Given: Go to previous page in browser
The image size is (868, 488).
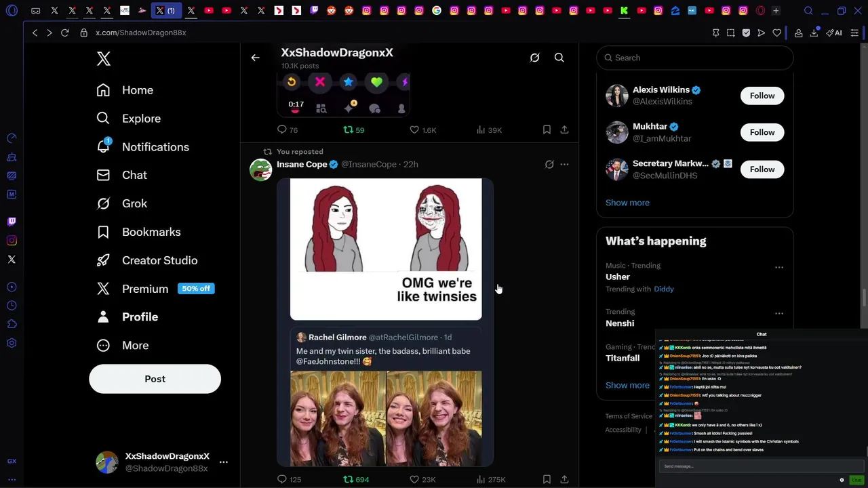Looking at the screenshot, I should point(35,33).
